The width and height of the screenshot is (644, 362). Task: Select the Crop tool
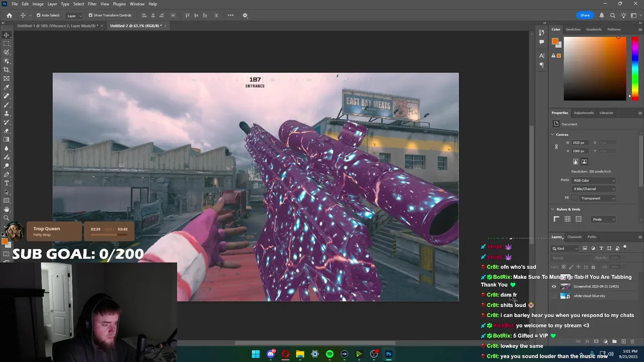pos(7,70)
